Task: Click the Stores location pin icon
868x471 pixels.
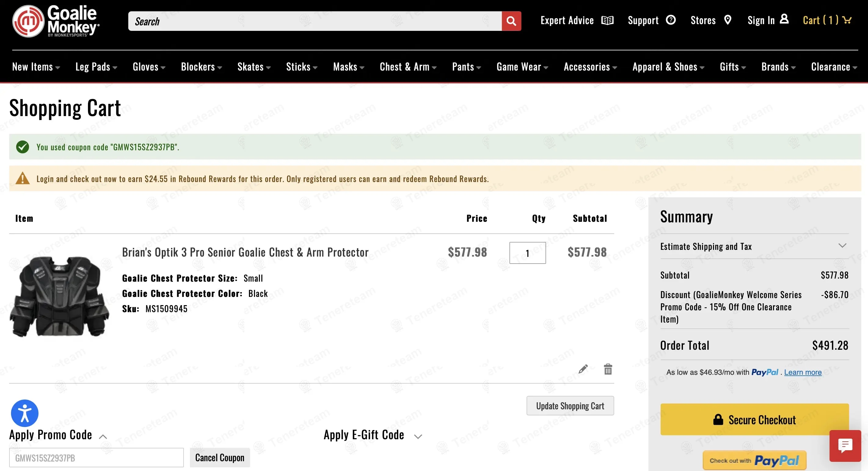Action: pyautogui.click(x=728, y=20)
